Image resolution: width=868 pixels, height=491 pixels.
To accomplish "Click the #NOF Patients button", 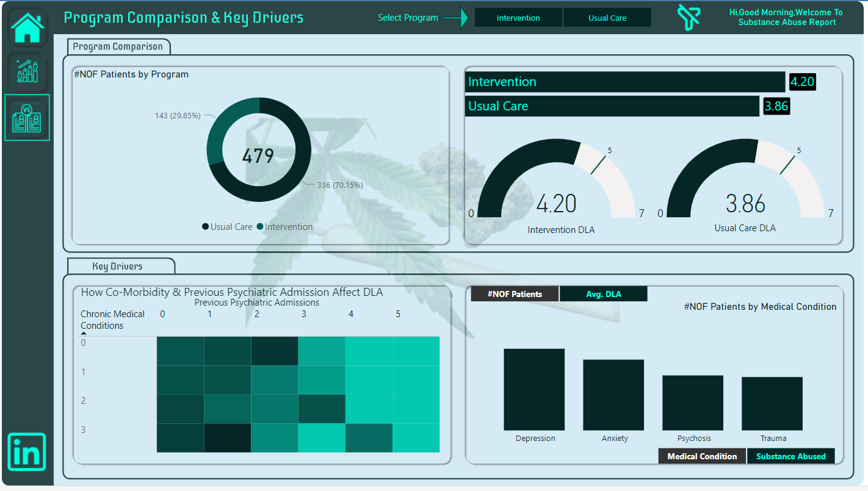I will tap(515, 293).
